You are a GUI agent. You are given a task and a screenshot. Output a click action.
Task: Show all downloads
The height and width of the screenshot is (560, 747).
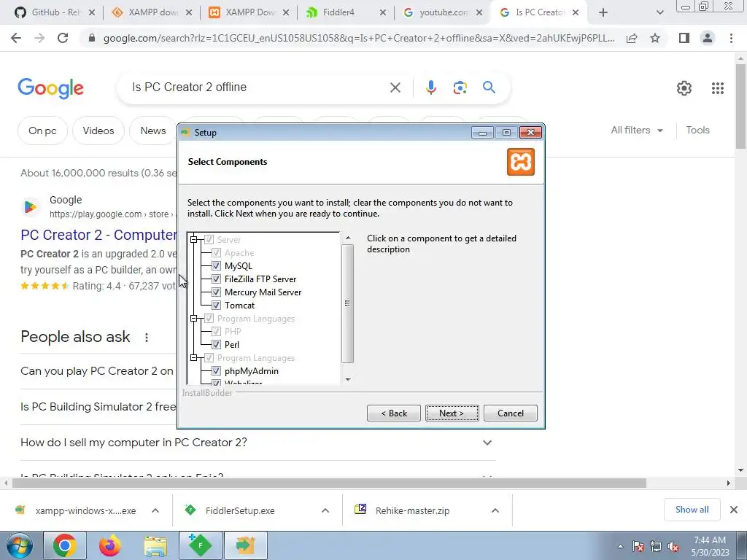(692, 510)
